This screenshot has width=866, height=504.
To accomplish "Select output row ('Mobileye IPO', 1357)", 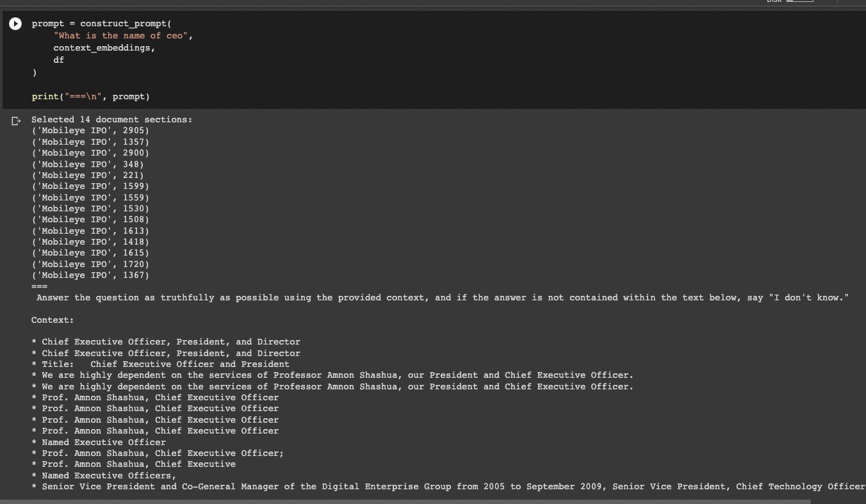I will click(x=90, y=142).
